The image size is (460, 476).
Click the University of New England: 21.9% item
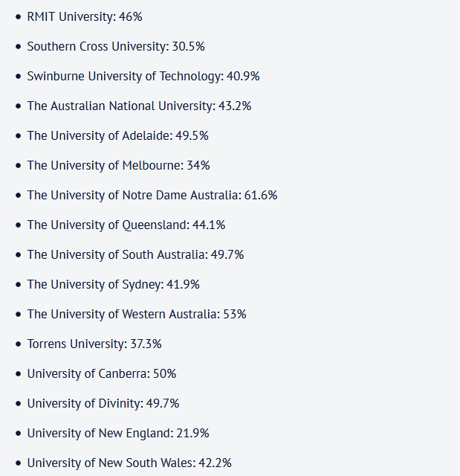point(118,433)
